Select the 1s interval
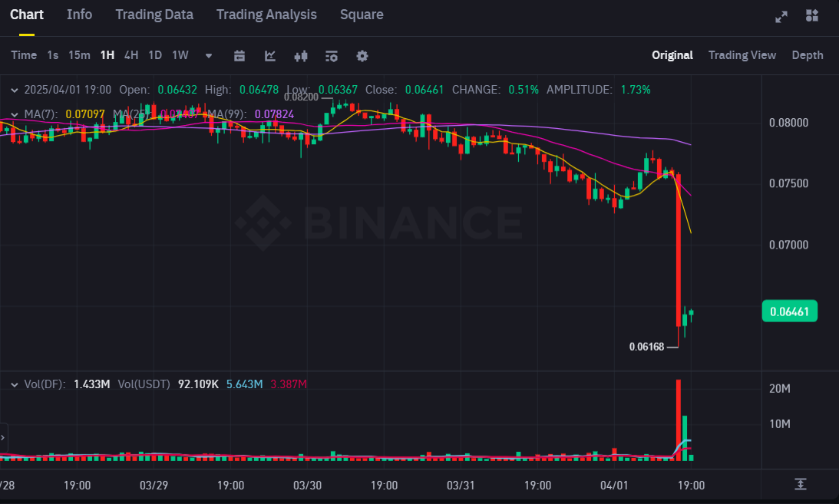839x504 pixels. tap(52, 55)
